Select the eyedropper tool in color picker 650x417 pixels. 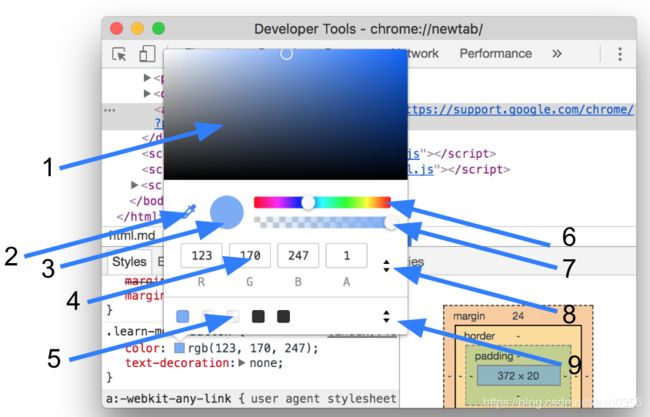click(x=189, y=211)
